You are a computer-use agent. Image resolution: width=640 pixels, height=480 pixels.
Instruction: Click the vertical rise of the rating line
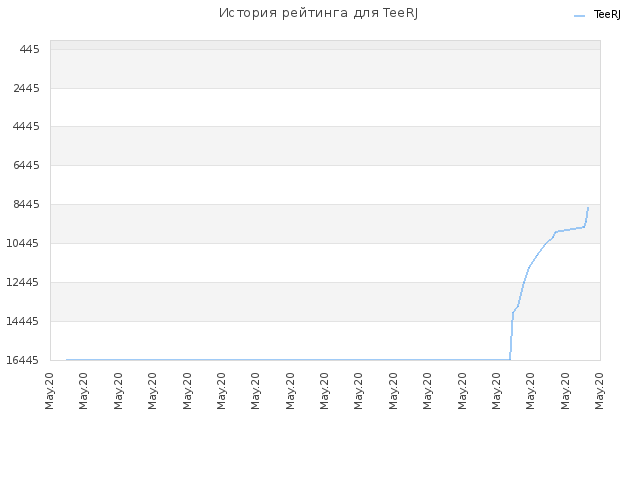[x=511, y=335]
